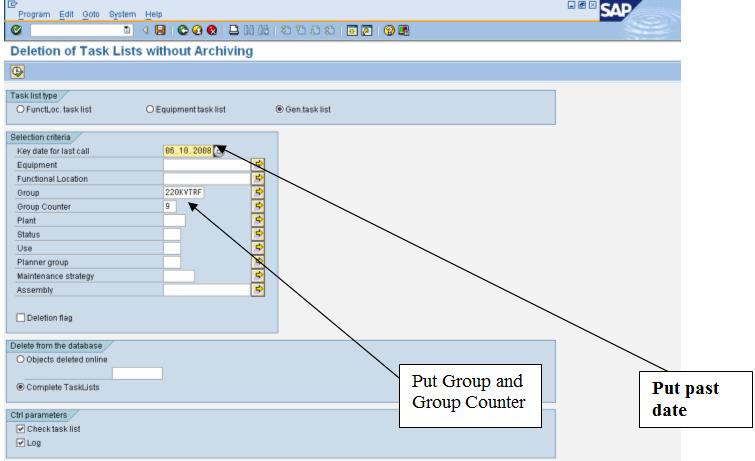Open the System menu
Image resolution: width=755 pixels, height=461 pixels.
(x=122, y=14)
